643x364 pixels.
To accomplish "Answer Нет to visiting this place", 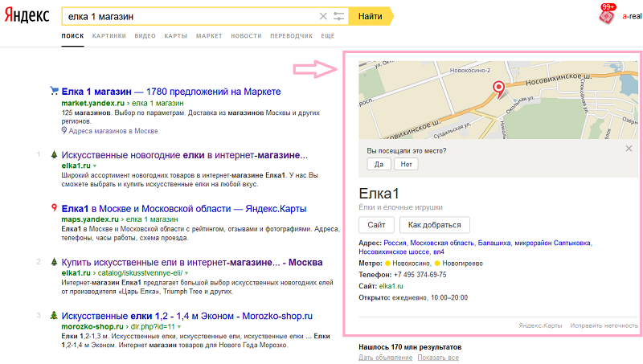I will coord(406,165).
